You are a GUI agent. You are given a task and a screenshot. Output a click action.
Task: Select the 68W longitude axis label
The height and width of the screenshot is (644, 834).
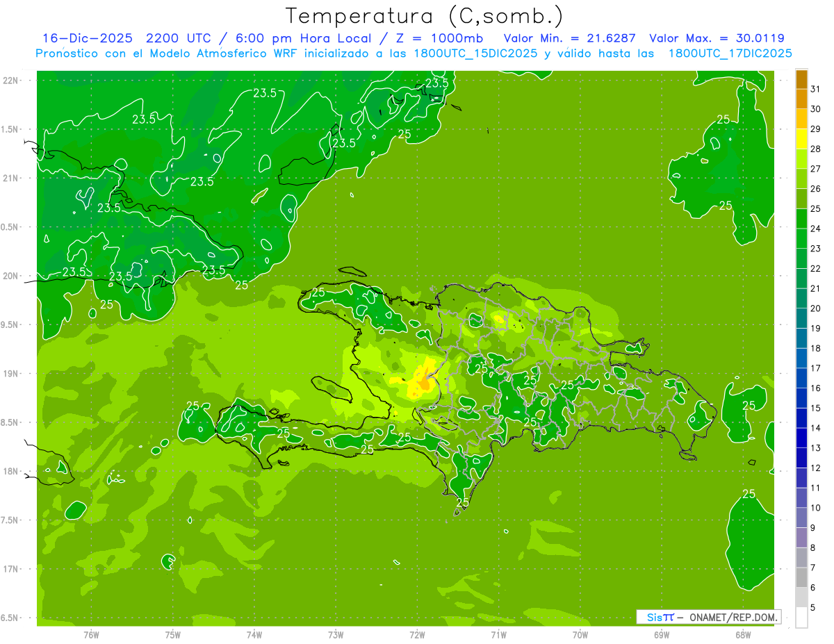click(742, 634)
